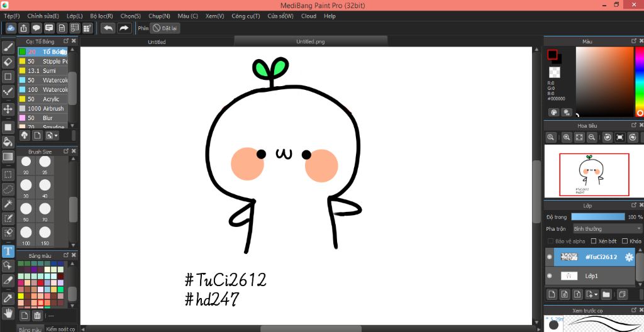Enable the Xén bớt checkbox
This screenshot has width=644, height=332.
coord(594,241)
